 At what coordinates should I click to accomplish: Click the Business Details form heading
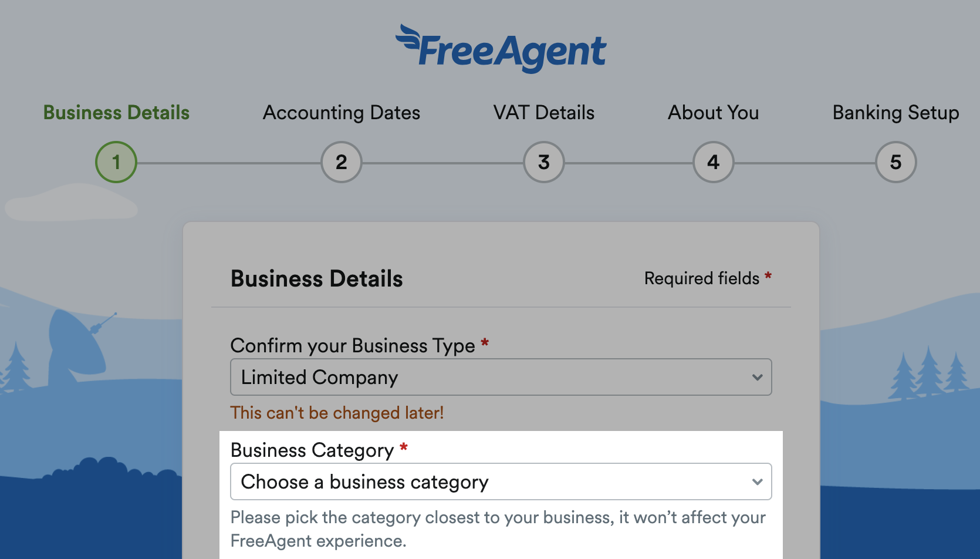click(316, 278)
